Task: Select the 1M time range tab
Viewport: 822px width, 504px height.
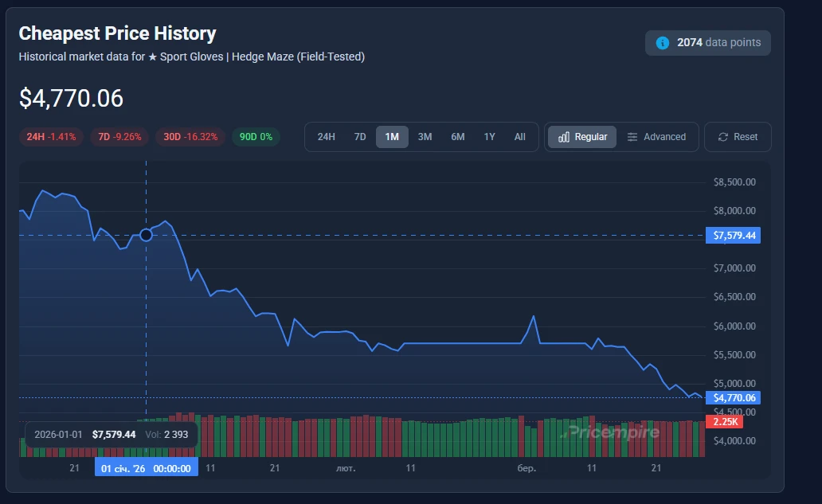Action: (x=392, y=137)
